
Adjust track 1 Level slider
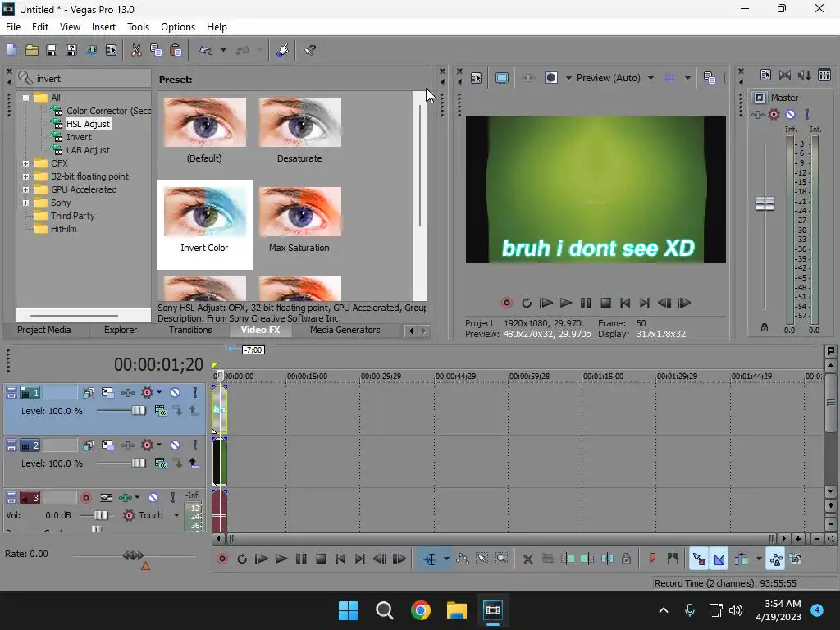pyautogui.click(x=138, y=410)
